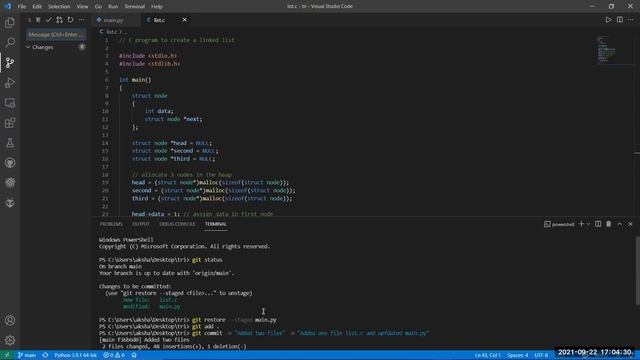
Task: Open the GitHub activity bar icon
Action: (x=10, y=163)
